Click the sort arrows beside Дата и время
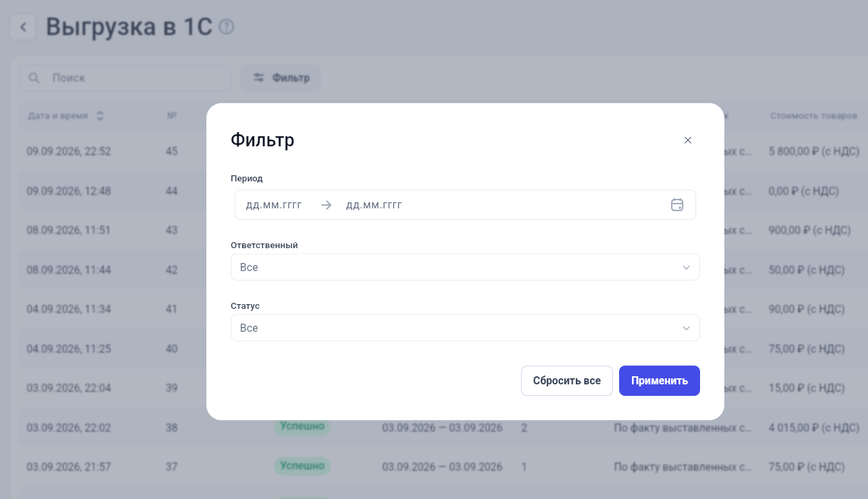Viewport: 868px width, 499px height. (100, 116)
